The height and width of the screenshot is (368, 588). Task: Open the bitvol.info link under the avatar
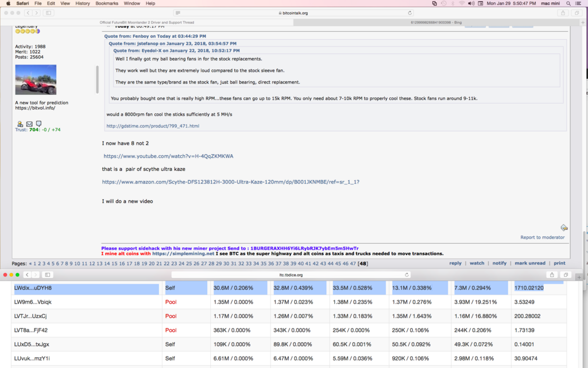pos(35,108)
